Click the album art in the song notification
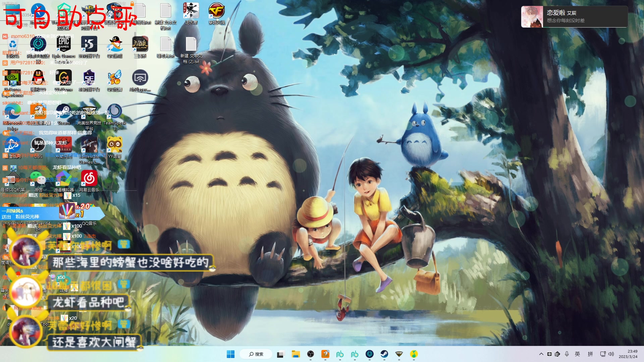Viewport: 644px width, 362px height. (x=532, y=17)
